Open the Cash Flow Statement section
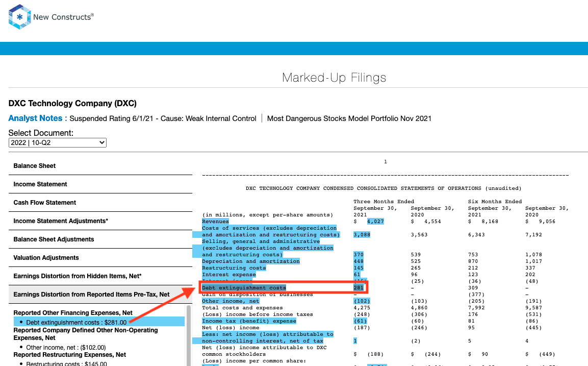 point(100,203)
